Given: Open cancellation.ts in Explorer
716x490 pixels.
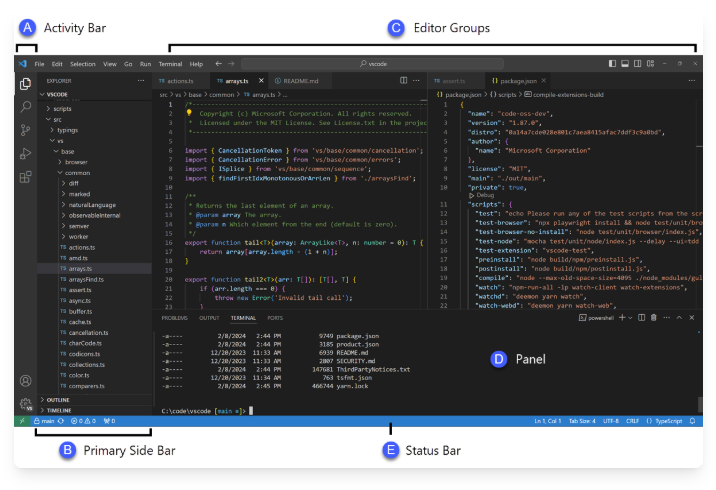Looking at the screenshot, I should [x=88, y=333].
